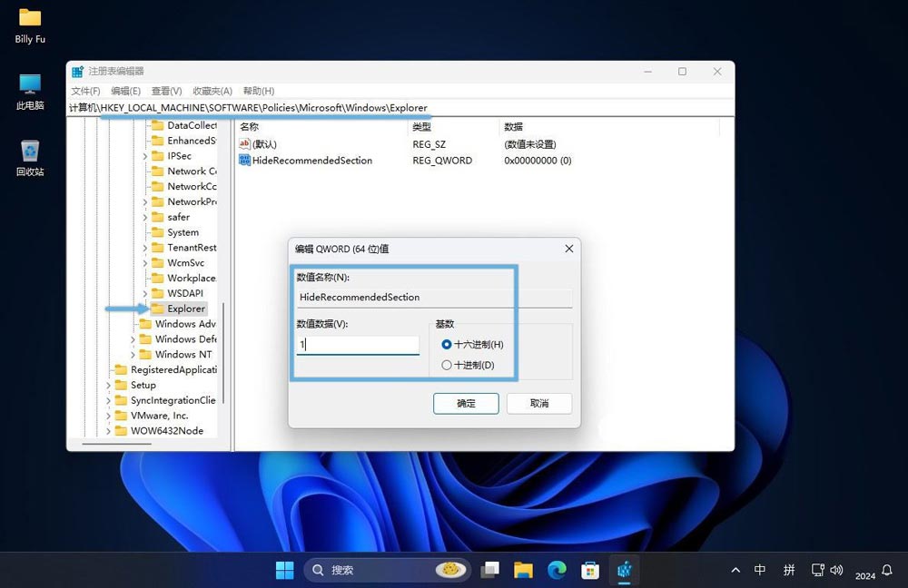Select the 十六进制(H) radio button
This screenshot has height=588, width=908.
pos(446,345)
